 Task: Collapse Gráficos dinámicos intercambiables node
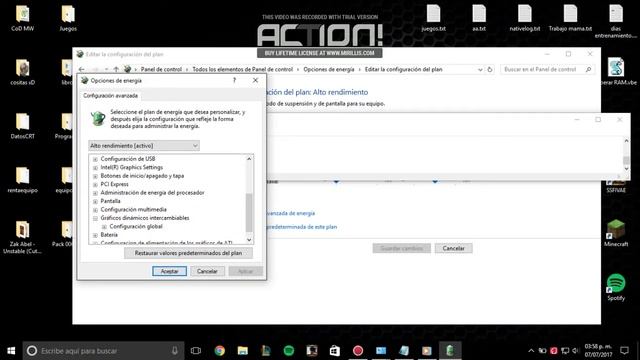tap(95, 218)
